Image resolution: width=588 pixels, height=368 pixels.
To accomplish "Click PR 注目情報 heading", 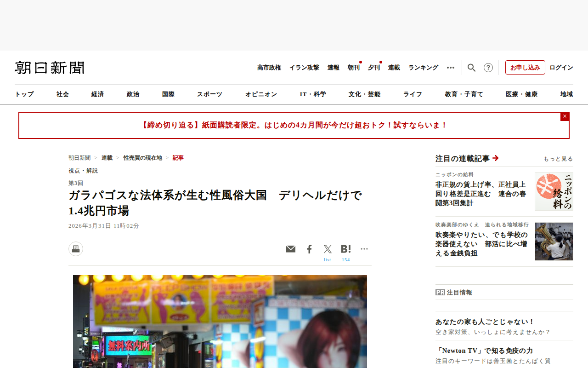I will point(454,293).
